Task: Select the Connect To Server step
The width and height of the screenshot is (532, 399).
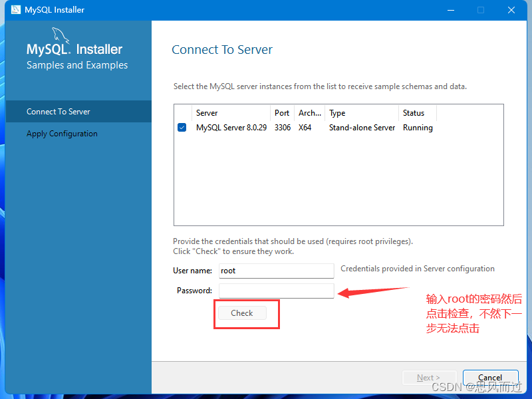Action: [x=78, y=111]
